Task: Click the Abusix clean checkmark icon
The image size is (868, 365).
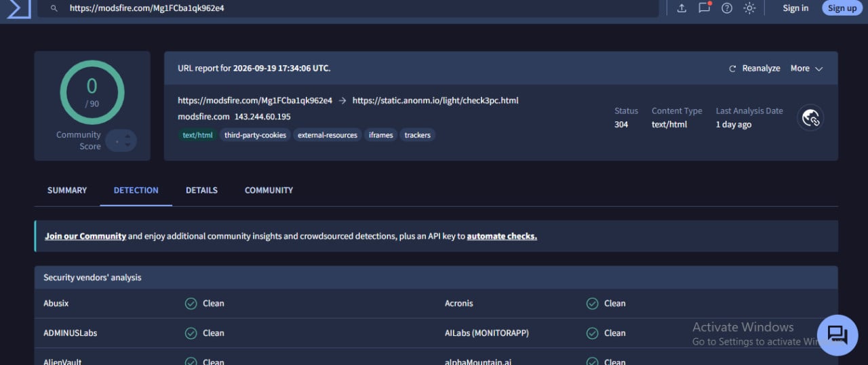Action: (191, 303)
